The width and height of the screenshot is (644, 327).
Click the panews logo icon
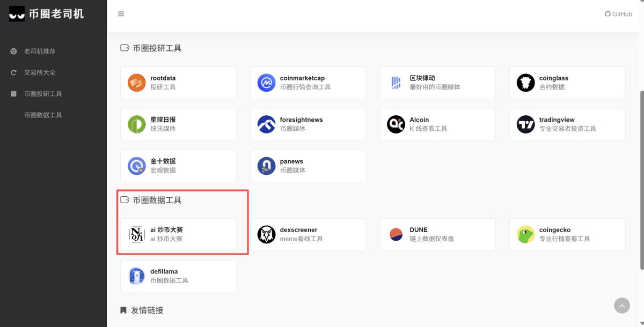266,166
